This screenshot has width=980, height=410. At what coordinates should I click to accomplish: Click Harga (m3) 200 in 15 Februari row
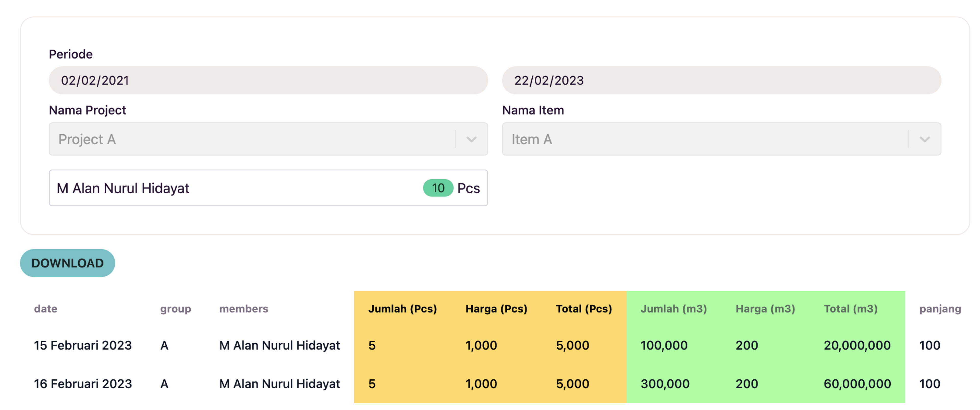point(746,345)
